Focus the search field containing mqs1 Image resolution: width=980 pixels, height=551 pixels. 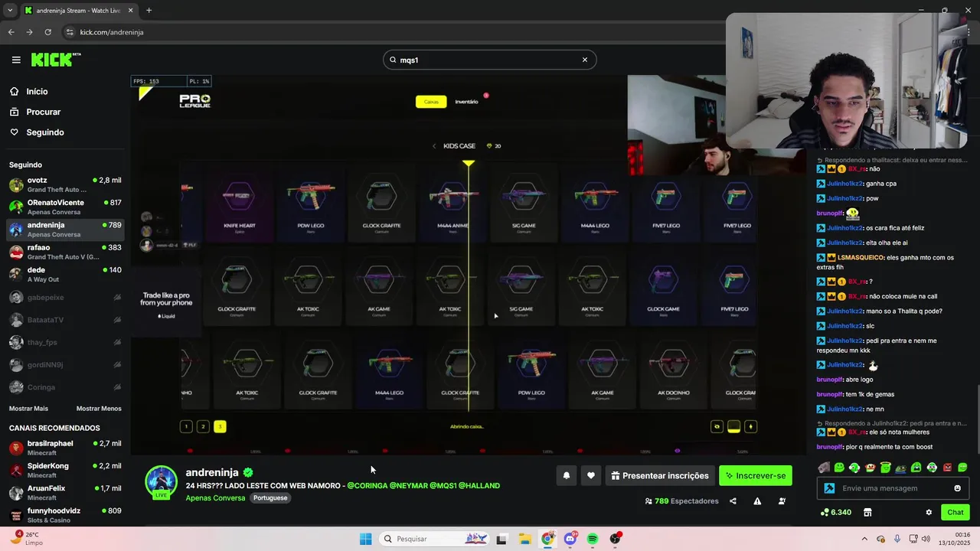[x=489, y=60]
